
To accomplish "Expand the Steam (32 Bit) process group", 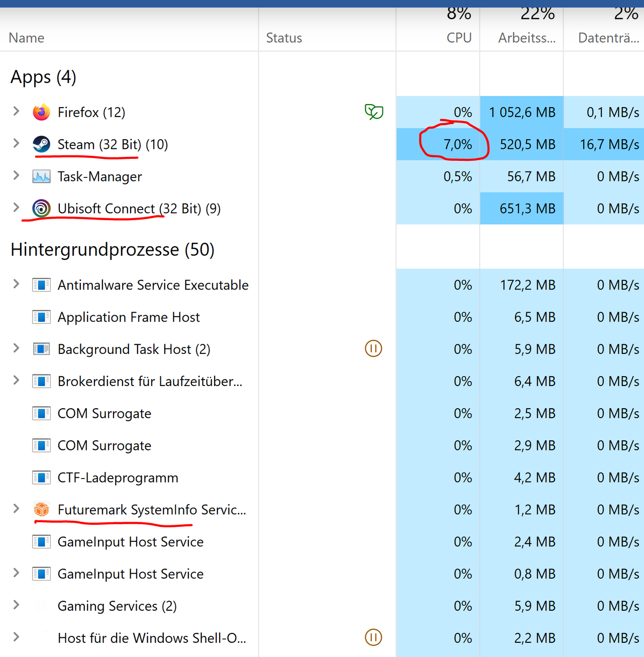I will [x=16, y=143].
